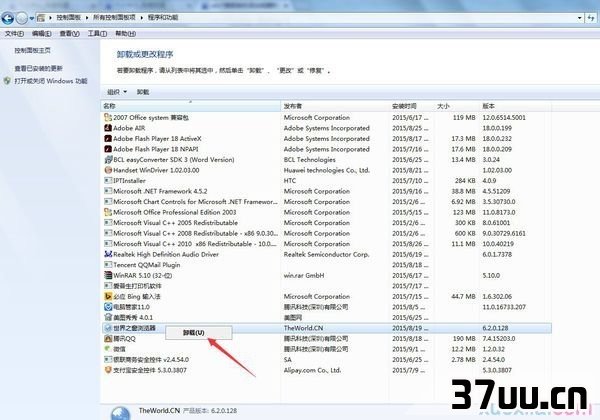Click Microsoft Office Professional Edition 2003 icon
This screenshot has height=420, width=600.
108,212
